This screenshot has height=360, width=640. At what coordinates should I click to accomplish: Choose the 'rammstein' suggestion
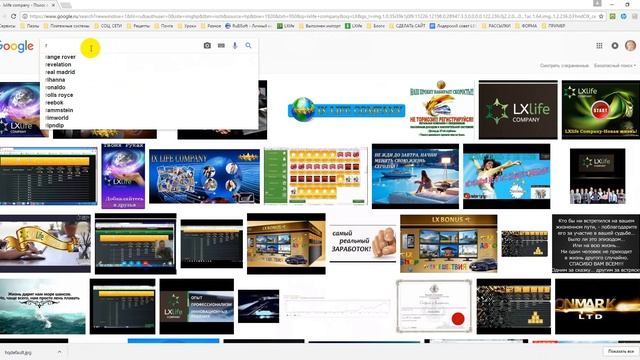[x=59, y=110]
